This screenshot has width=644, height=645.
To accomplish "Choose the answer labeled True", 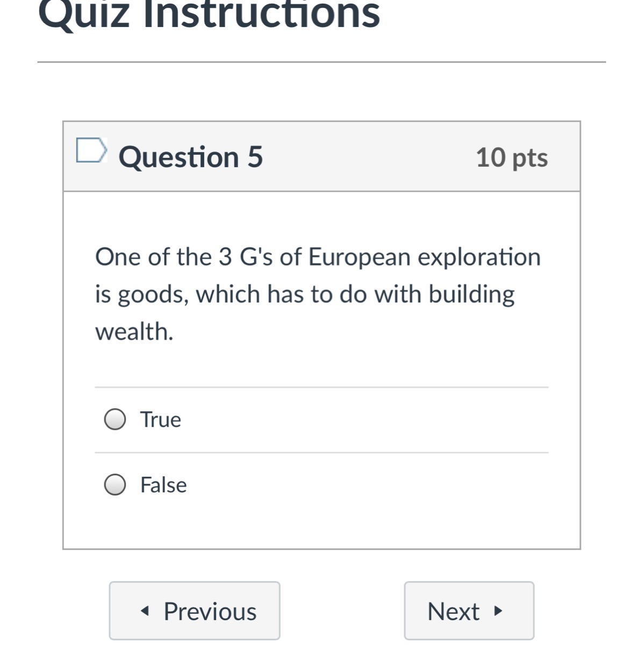I will pos(160,419).
